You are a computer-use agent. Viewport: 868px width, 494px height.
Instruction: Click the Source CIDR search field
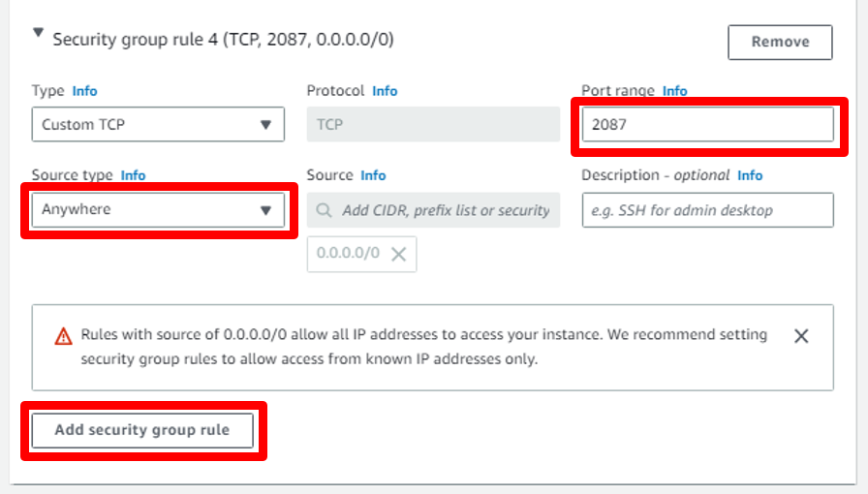coord(444,210)
